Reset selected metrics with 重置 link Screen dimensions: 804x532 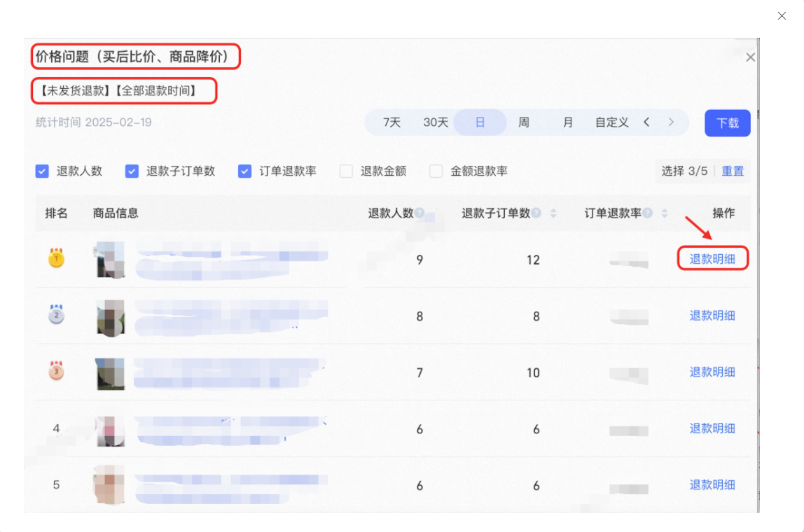733,171
